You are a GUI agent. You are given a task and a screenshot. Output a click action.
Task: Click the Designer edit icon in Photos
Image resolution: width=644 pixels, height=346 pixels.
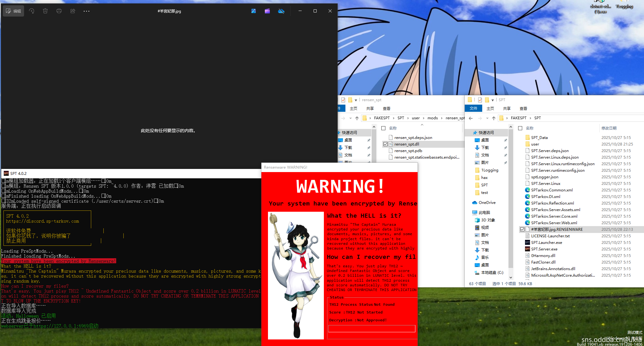tap(254, 11)
